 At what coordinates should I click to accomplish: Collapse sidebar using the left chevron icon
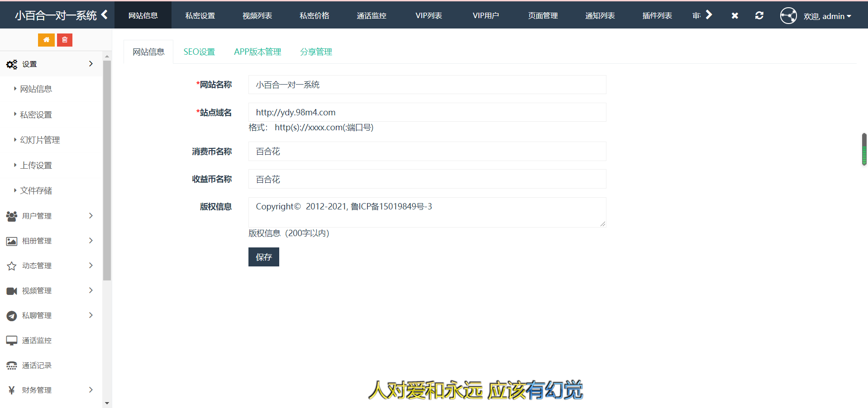(x=105, y=15)
